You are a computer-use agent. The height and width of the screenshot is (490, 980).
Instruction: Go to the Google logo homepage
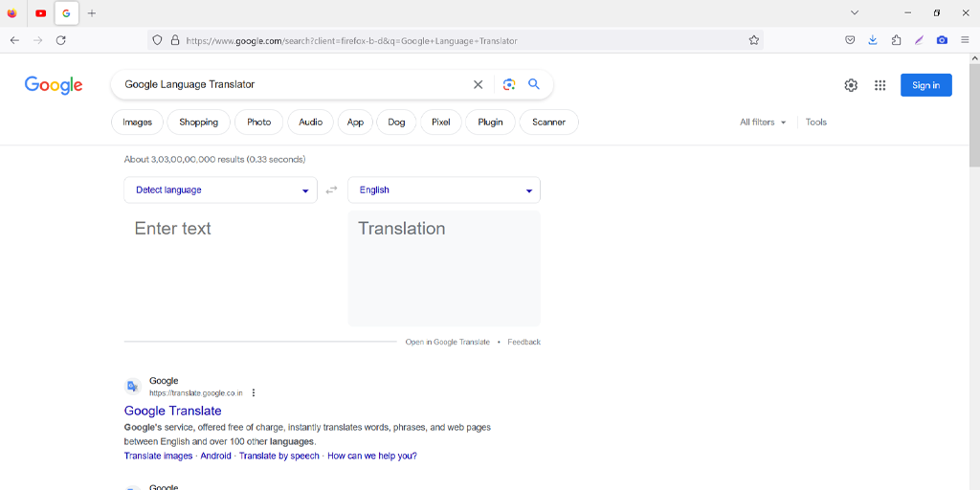[54, 85]
